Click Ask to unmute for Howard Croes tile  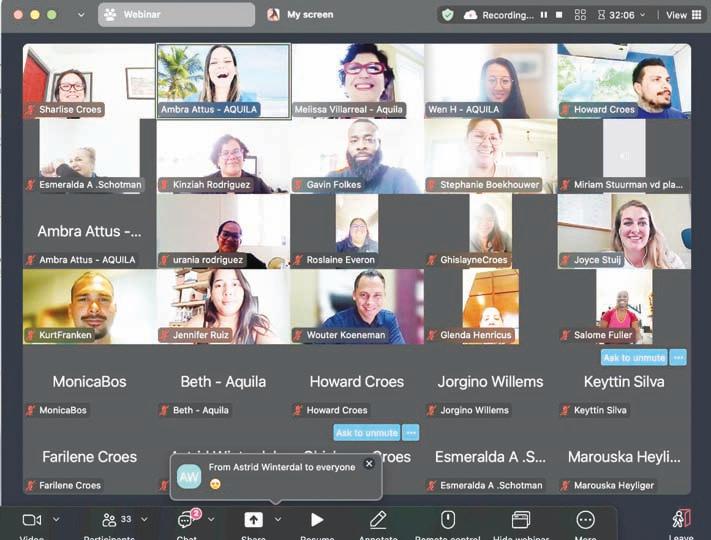[367, 433]
